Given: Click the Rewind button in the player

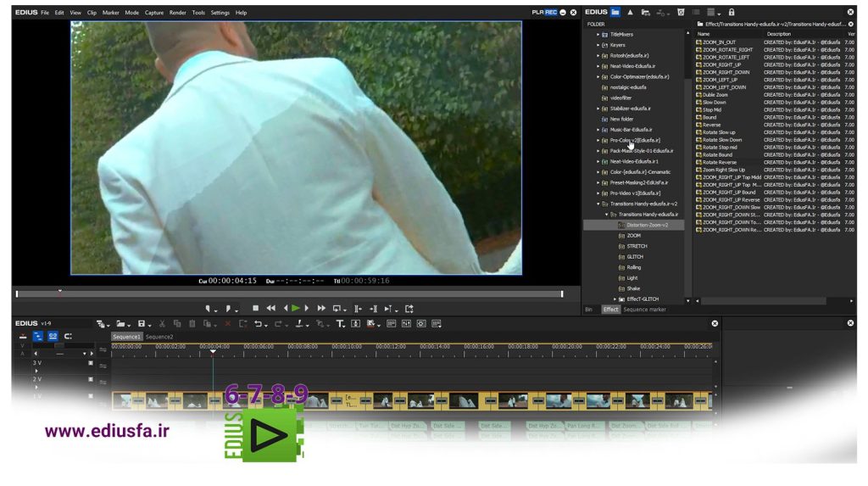Looking at the screenshot, I should coord(270,308).
